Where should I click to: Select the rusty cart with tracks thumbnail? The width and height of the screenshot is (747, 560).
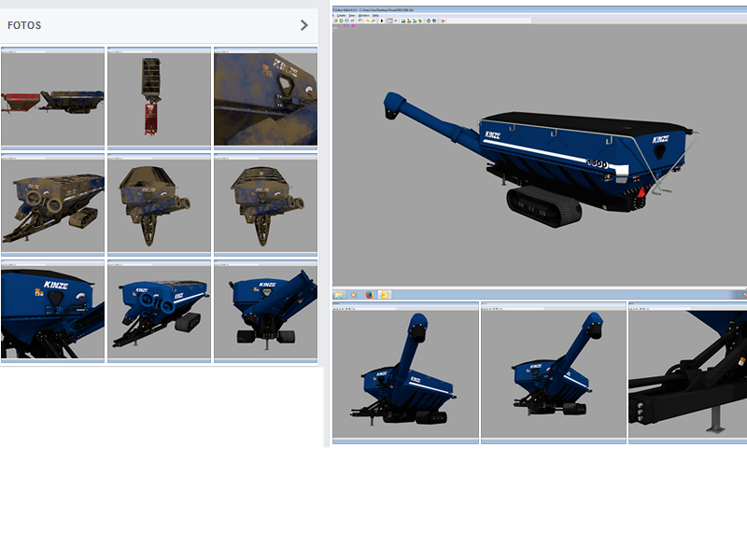(52, 204)
